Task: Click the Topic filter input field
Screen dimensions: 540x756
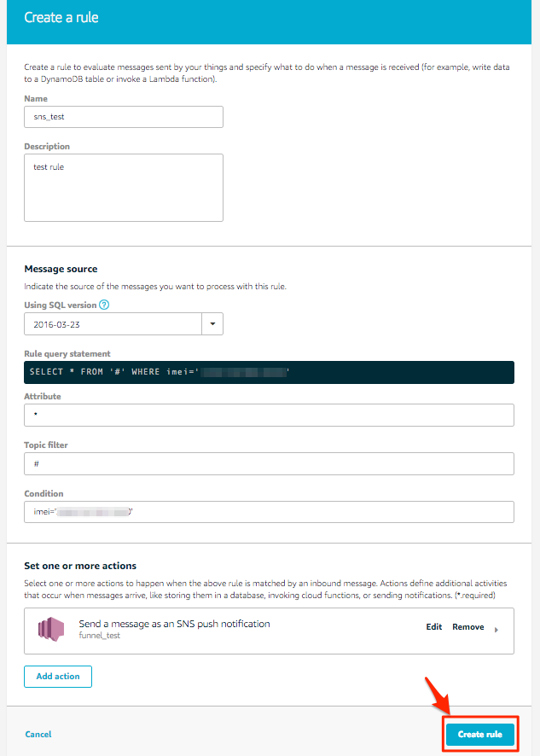Action: click(269, 464)
